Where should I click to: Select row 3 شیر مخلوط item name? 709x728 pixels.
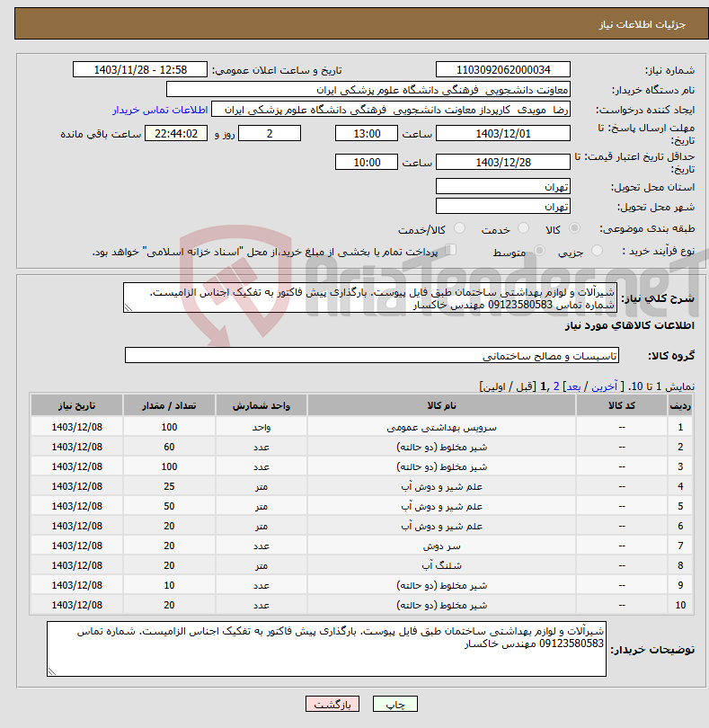(441, 466)
